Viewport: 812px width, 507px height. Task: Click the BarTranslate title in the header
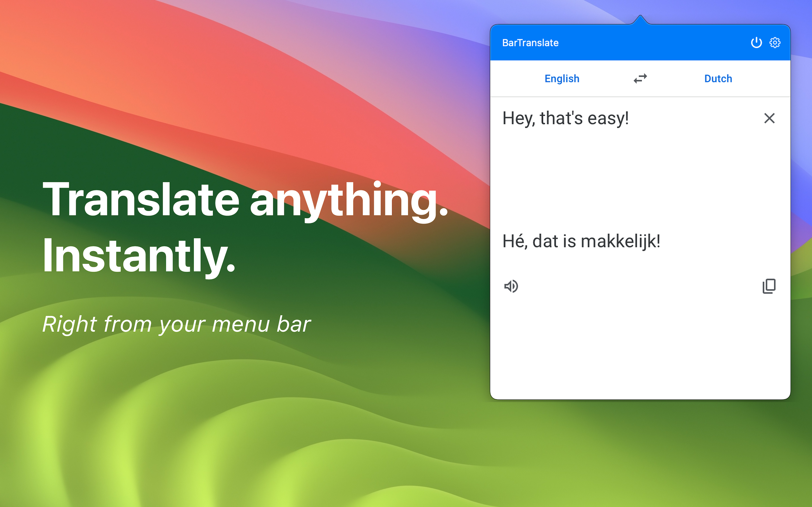click(530, 43)
